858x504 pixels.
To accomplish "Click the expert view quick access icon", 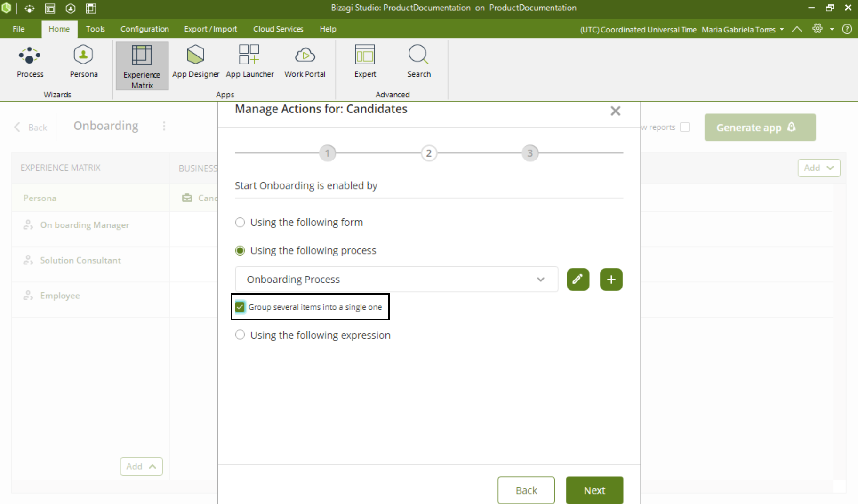I will [x=50, y=8].
